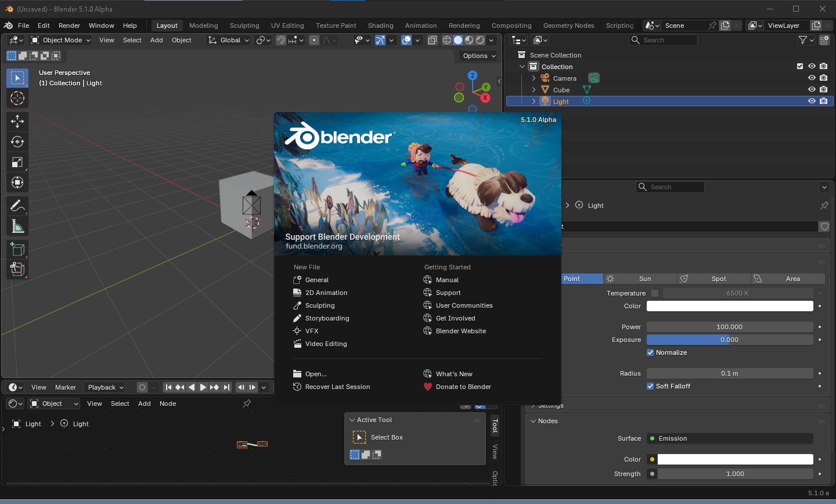Select the Move tool in the viewport toolbar
This screenshot has width=836, height=504.
[17, 121]
